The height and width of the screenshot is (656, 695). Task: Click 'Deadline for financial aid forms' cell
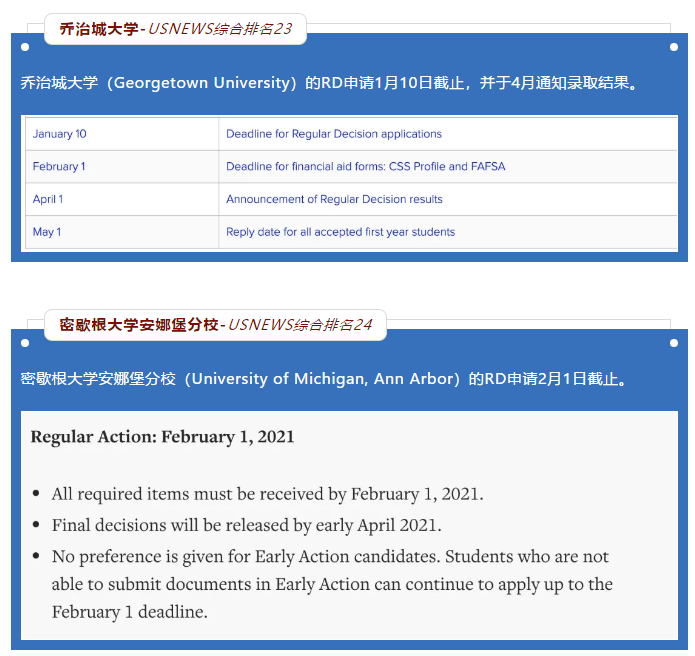click(x=448, y=167)
